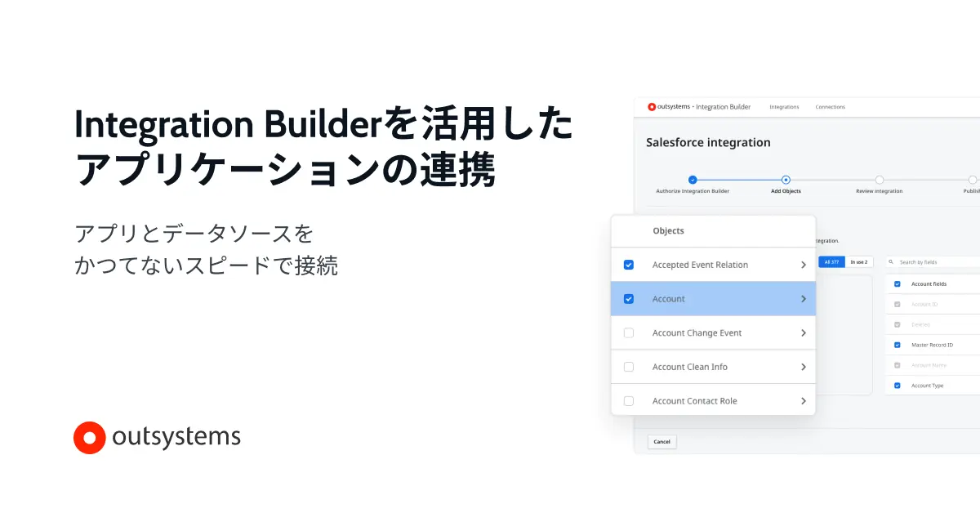
Task: Open the Connections menu
Action: (831, 106)
